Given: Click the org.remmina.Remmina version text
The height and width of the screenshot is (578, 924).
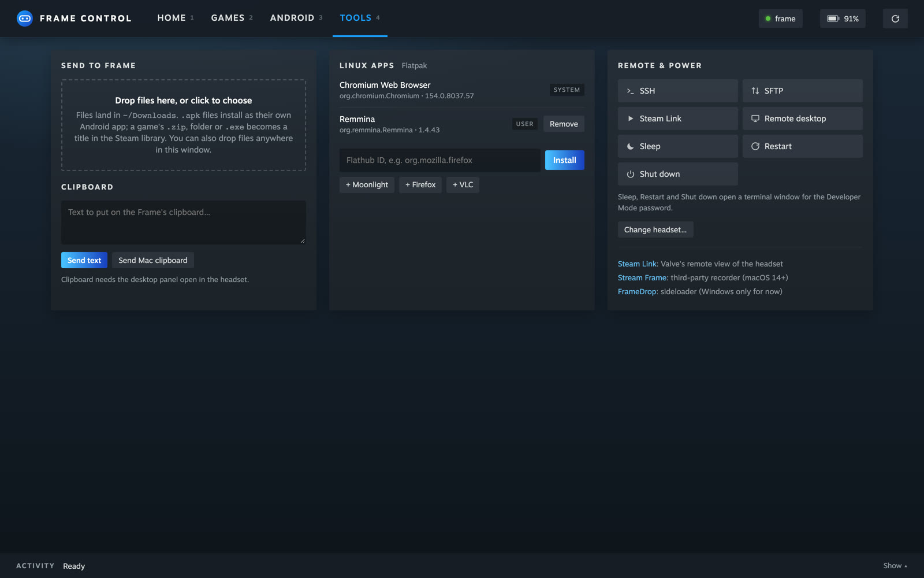Looking at the screenshot, I should (389, 130).
